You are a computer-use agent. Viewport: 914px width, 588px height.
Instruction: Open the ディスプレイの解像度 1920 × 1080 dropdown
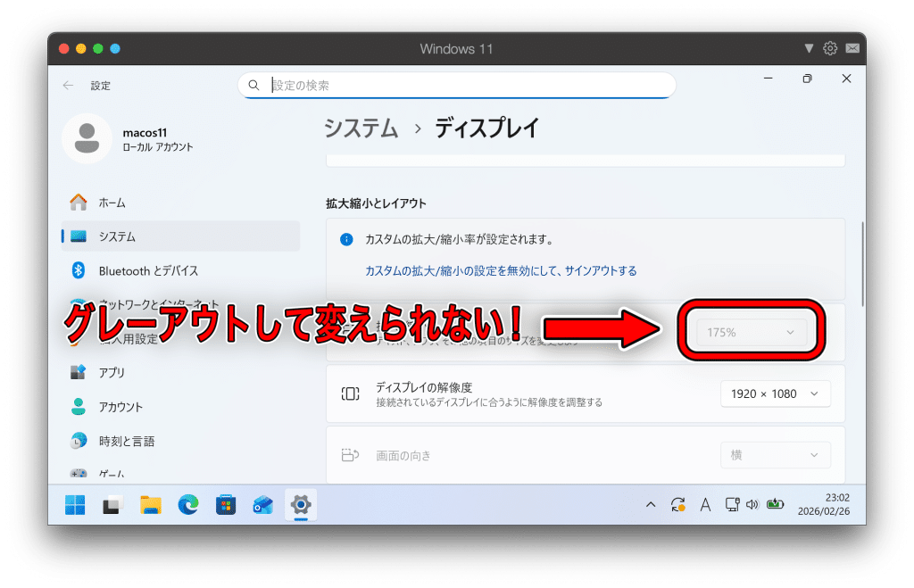click(775, 393)
